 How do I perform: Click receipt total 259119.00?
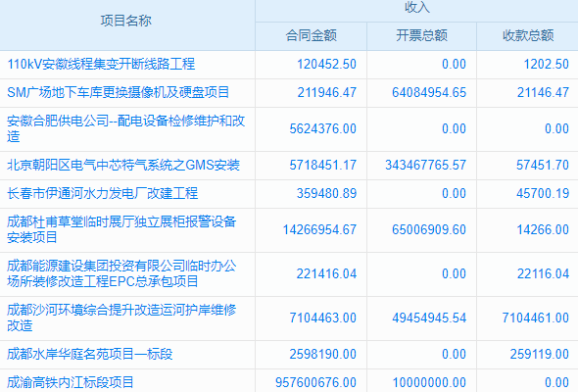point(539,354)
